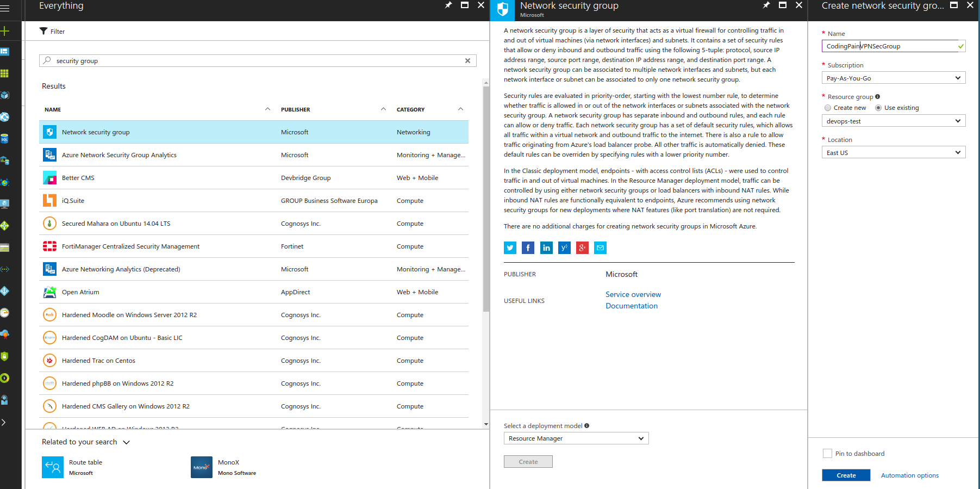The image size is (980, 489).
Task: Open the Virtual networks dotted-arrows sidebar icon
Action: tap(5, 269)
